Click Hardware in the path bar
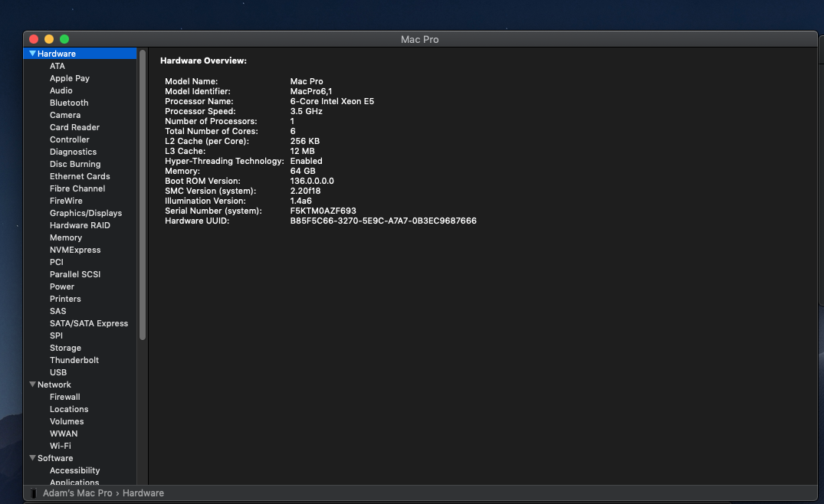 (x=143, y=493)
